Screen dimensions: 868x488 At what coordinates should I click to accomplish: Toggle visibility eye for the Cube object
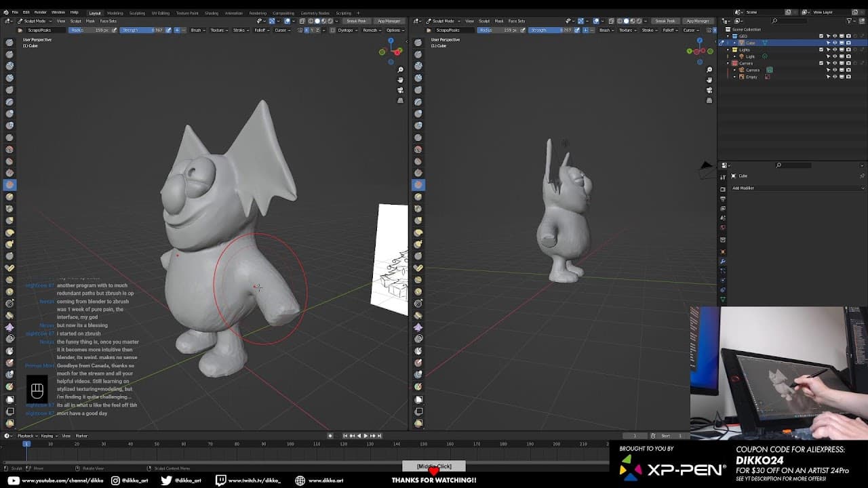click(x=835, y=43)
